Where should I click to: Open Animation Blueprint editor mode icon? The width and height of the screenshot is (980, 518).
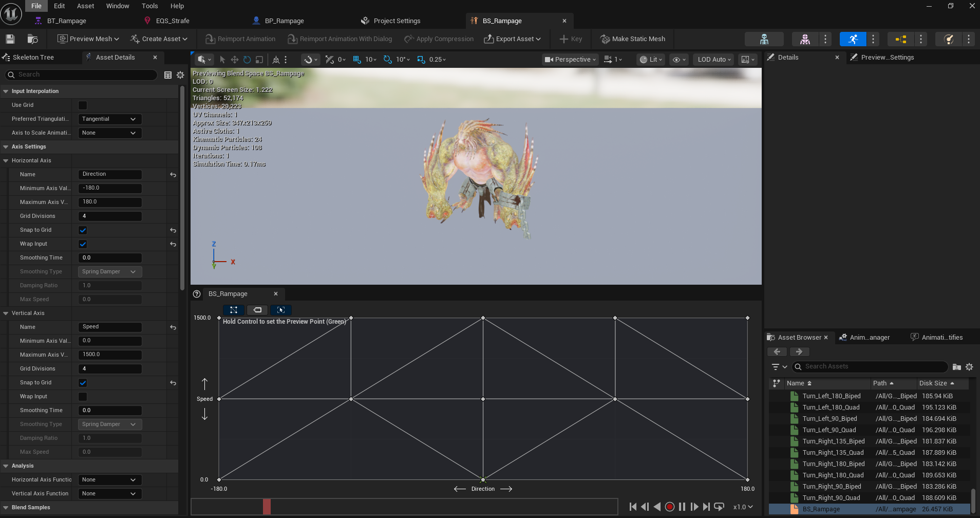pyautogui.click(x=901, y=39)
